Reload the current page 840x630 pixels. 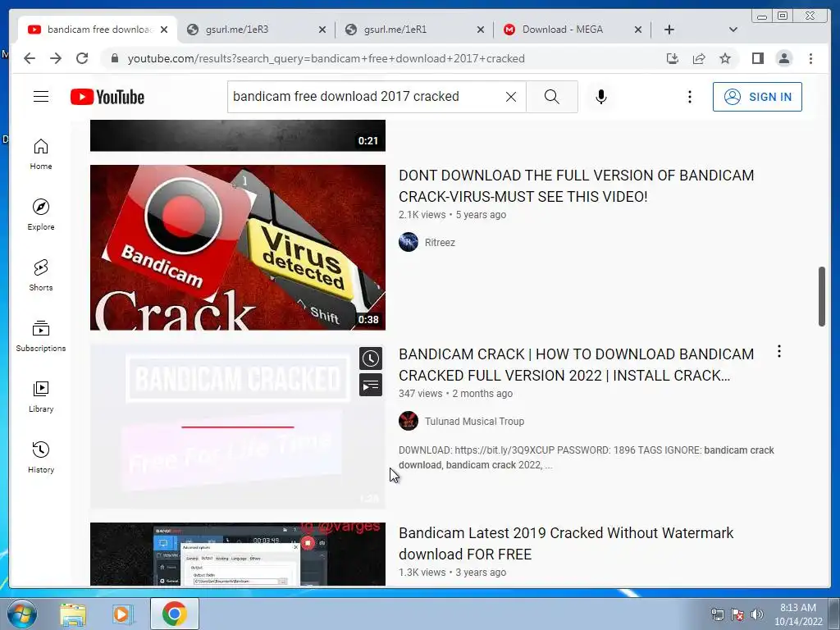(82, 58)
